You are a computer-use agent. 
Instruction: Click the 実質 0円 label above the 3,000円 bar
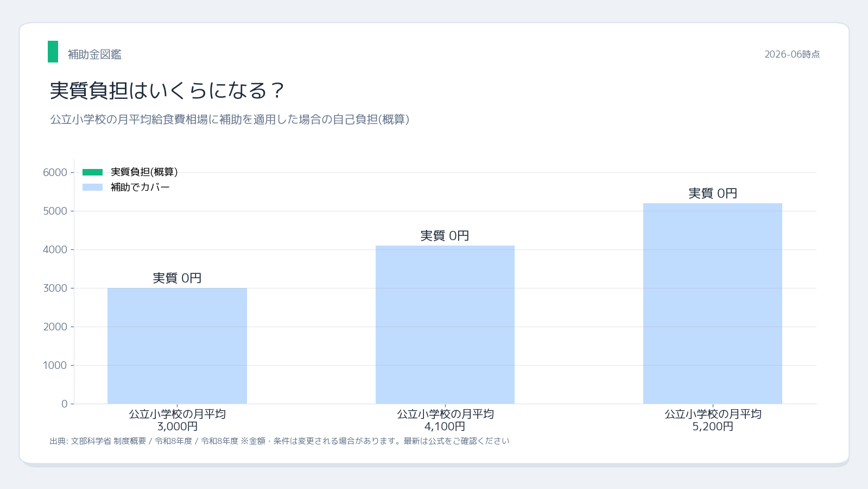point(177,278)
